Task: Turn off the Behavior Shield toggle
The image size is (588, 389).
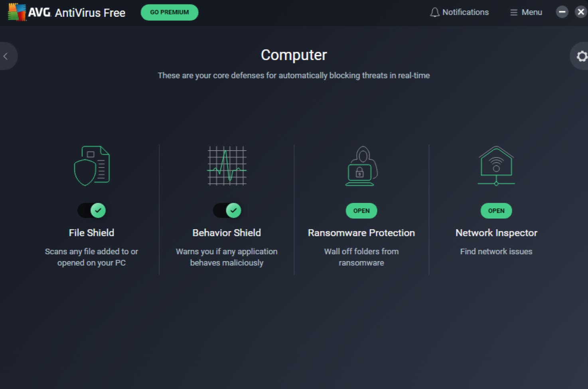Action: tap(227, 210)
